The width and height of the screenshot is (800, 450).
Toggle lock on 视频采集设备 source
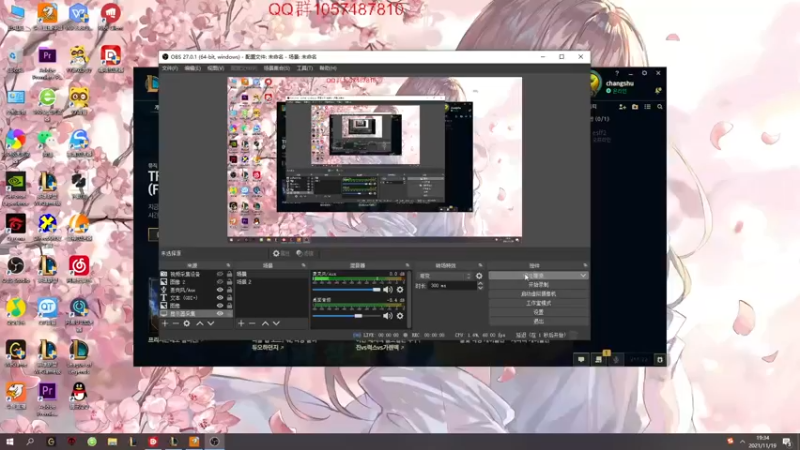click(x=229, y=274)
